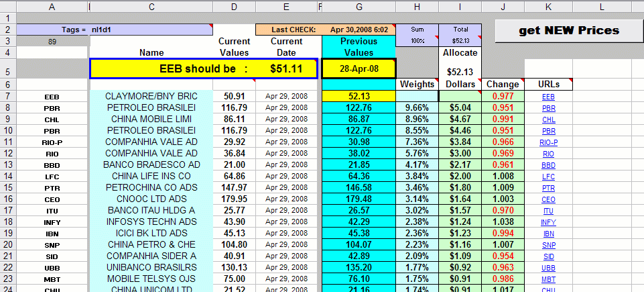Select column H header
Image resolution: width=644 pixels, height=292 pixels.
point(417,7)
